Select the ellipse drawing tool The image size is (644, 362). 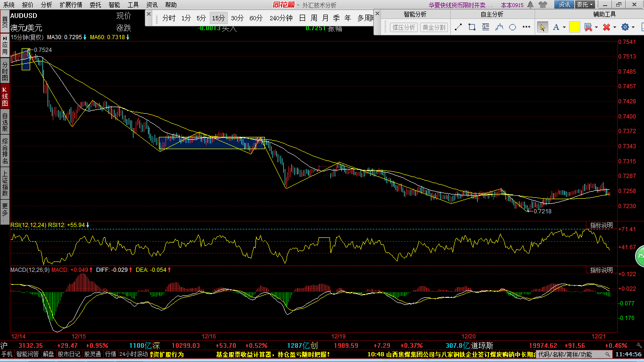click(x=513, y=27)
